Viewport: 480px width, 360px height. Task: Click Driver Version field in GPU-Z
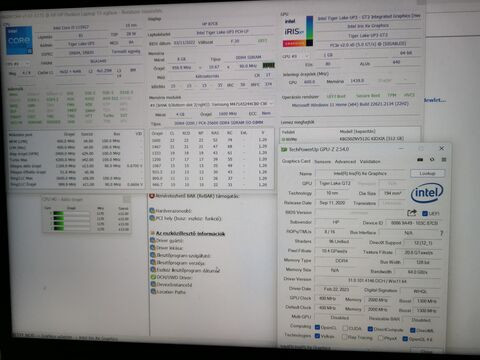point(377,281)
